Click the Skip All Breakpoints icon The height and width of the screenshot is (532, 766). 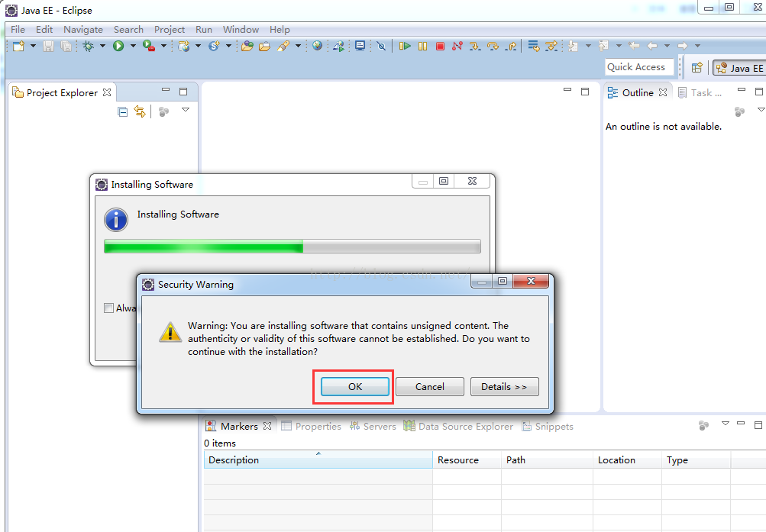(x=382, y=47)
